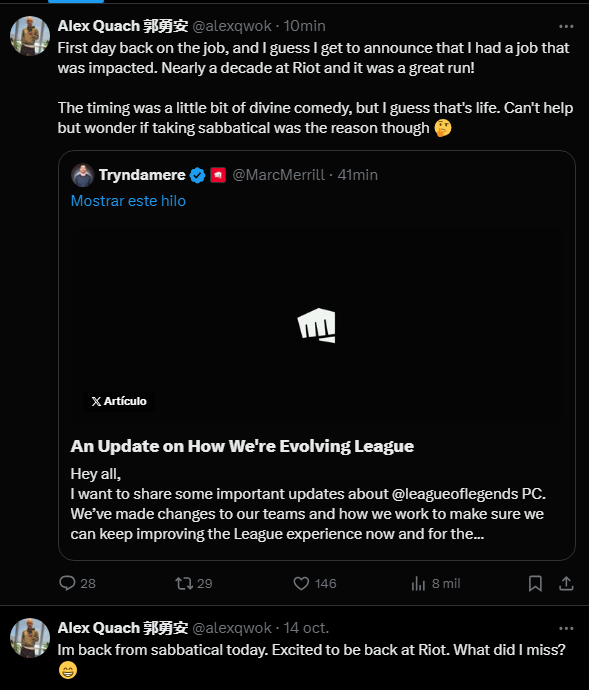Screen dimensions: 589x690
Task: Click the share icon on first tweet
Action: (566, 584)
